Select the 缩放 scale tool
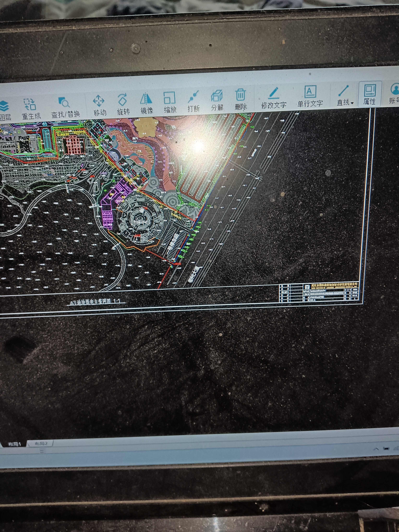Screen dimensions: 399x532 click(x=170, y=102)
